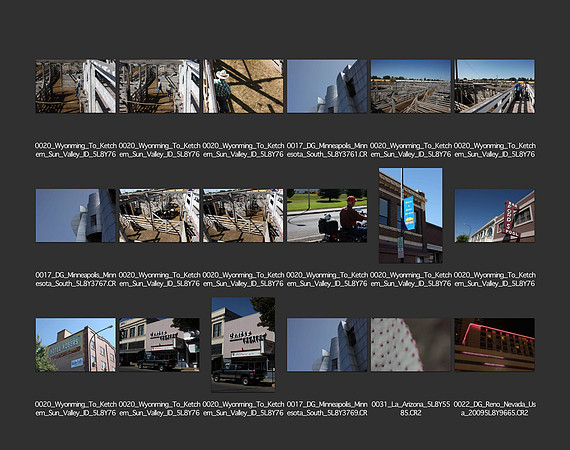This screenshot has width=570, height=450.
Task: Click filename '0017_DG_Minneapolis_Minnesota_South_5L8Y3767.CR'
Action: 76,279
